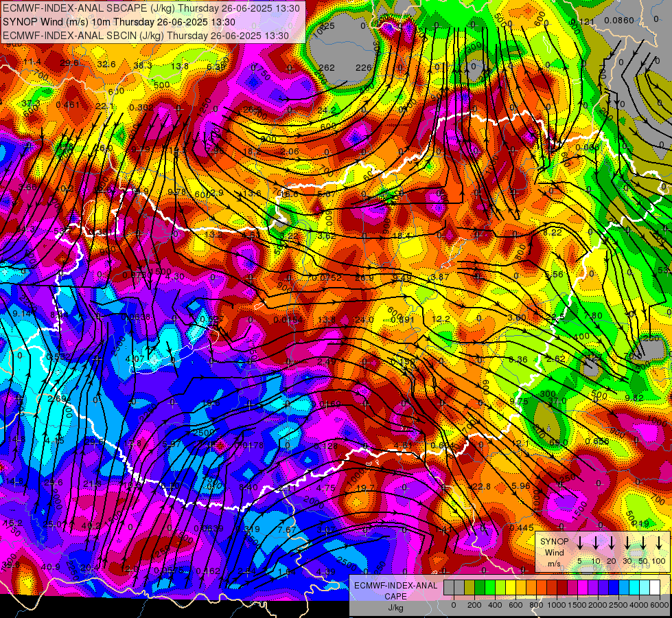This screenshot has height=618, width=672.
Task: Click the wind legend arrow labeled 10
Action: [x=595, y=543]
